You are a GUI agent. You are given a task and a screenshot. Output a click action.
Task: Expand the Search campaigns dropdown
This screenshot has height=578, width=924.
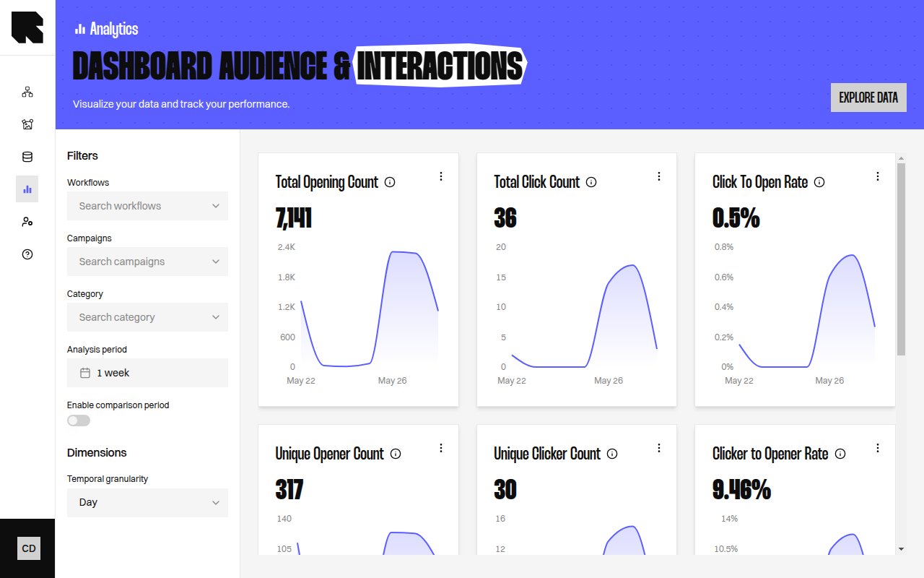click(147, 262)
